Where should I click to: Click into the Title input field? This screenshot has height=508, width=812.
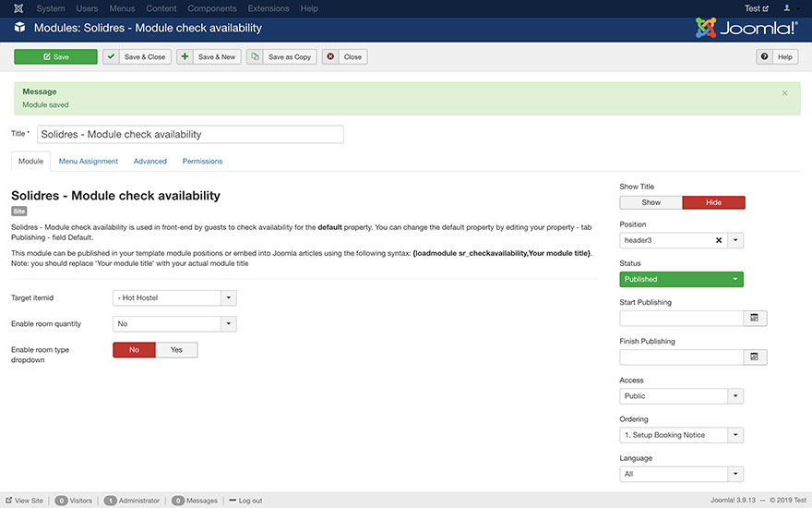click(x=190, y=134)
